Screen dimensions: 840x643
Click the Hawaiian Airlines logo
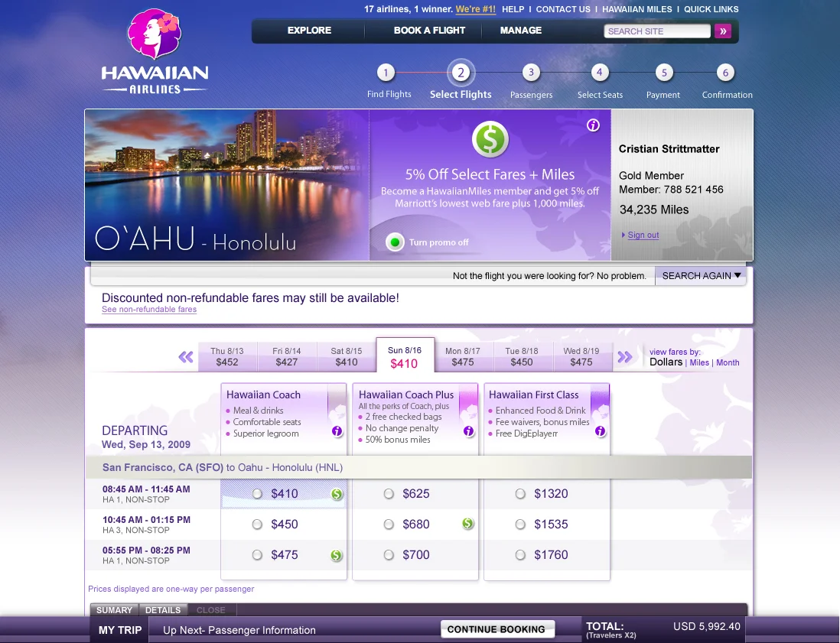tap(155, 52)
